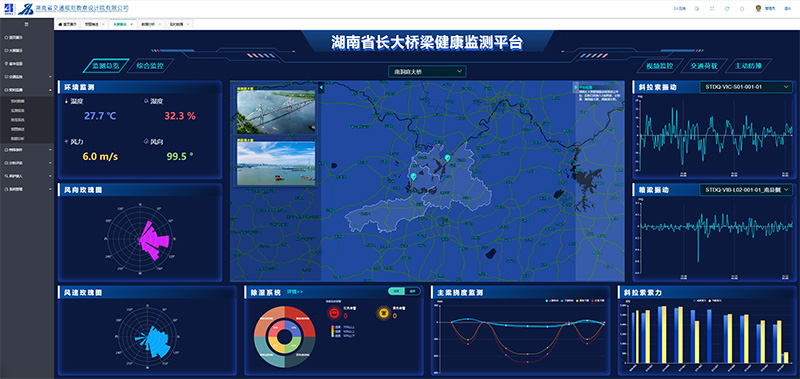This screenshot has width=800, height=379.
Task: Click the 27.7 ℃ temperature value
Action: coord(100,116)
